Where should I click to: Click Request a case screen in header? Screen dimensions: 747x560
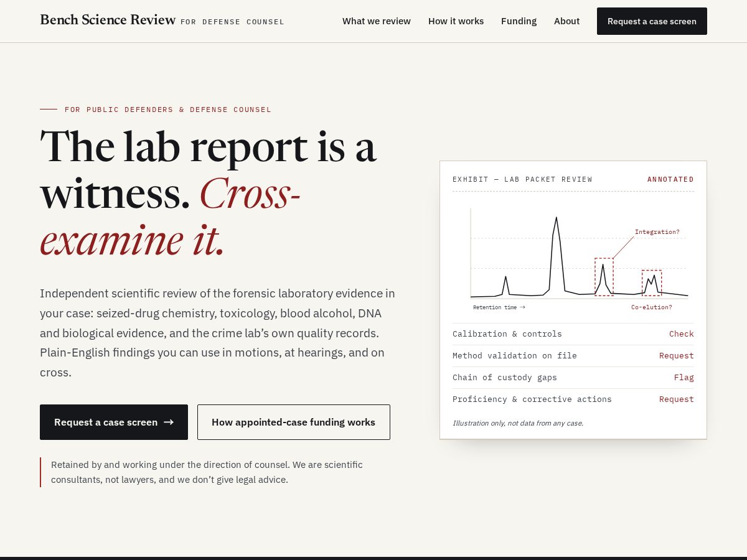pos(652,21)
